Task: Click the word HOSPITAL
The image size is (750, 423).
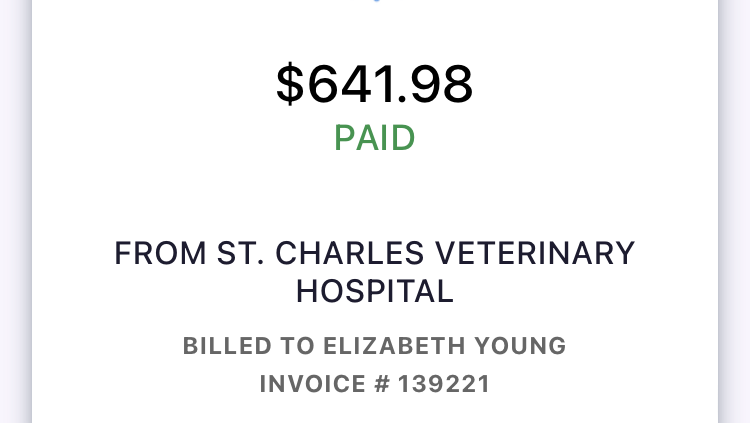Action: (x=375, y=291)
